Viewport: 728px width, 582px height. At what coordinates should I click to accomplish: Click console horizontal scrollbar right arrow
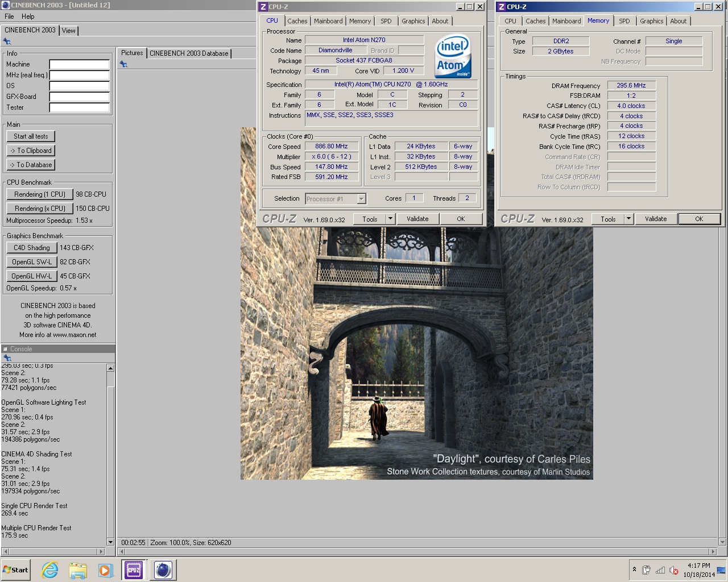click(x=102, y=551)
